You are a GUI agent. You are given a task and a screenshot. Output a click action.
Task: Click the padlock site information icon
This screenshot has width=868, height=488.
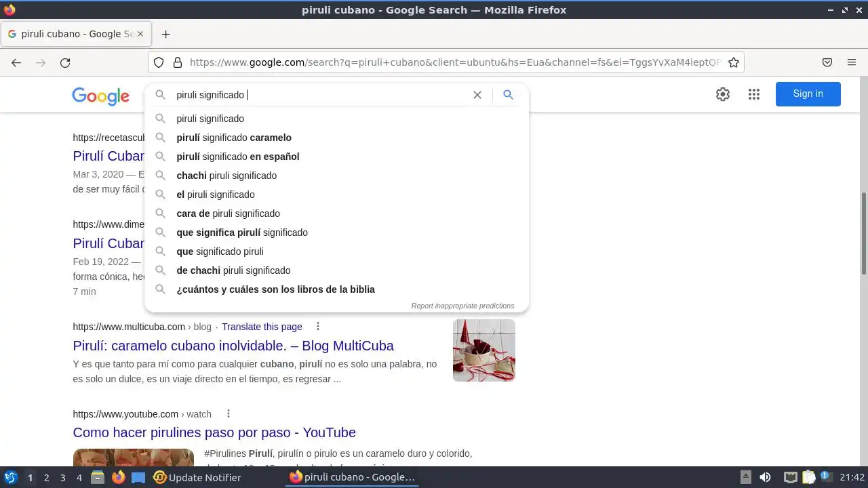pyautogui.click(x=178, y=62)
